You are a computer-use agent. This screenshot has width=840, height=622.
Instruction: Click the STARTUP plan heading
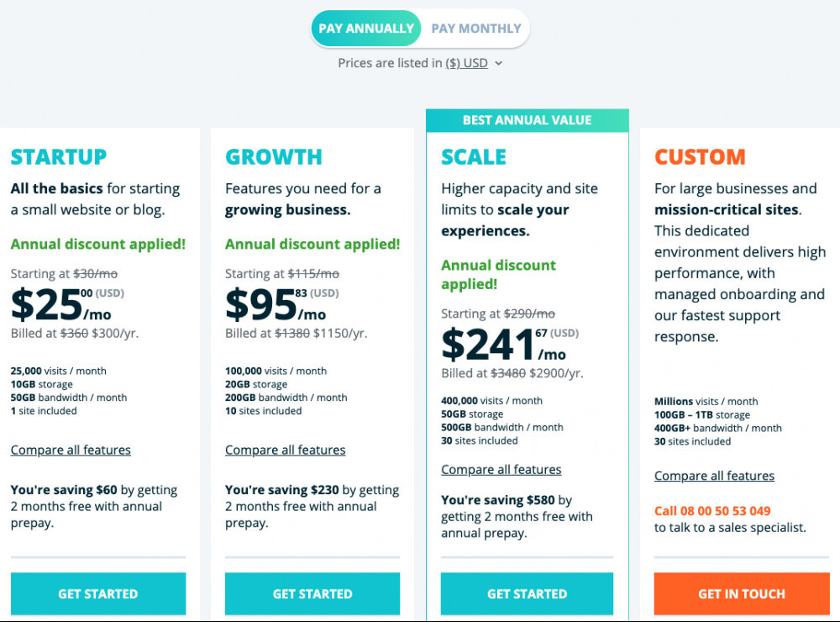(59, 157)
